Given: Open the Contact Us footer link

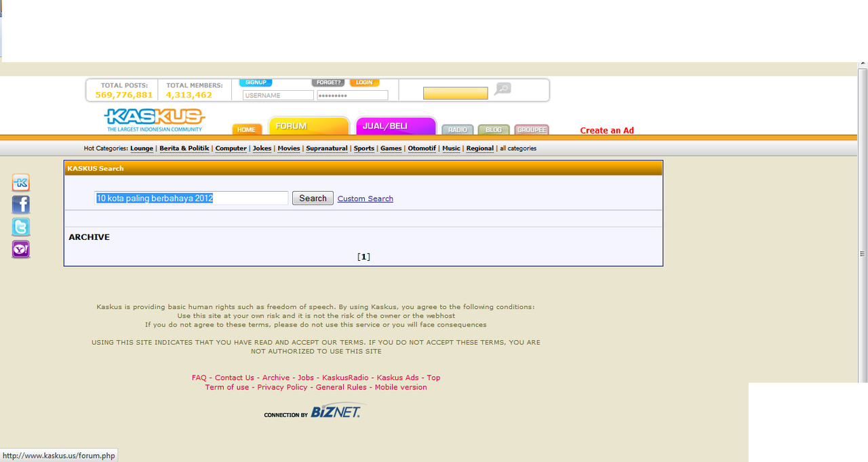Looking at the screenshot, I should (x=235, y=378).
